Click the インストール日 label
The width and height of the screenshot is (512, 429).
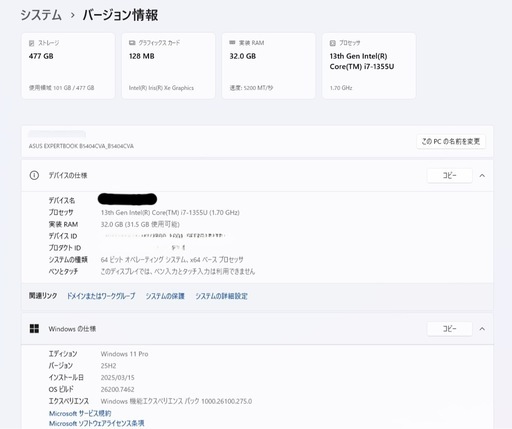(x=66, y=378)
